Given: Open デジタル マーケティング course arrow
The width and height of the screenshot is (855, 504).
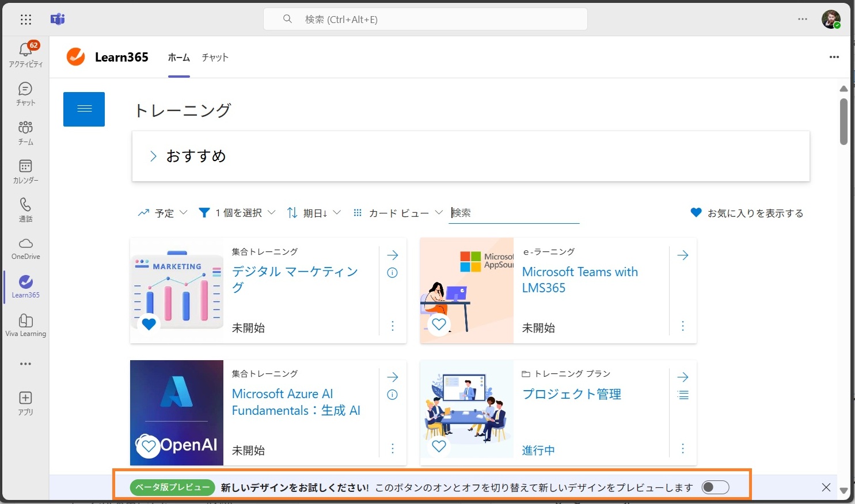Looking at the screenshot, I should click(393, 255).
